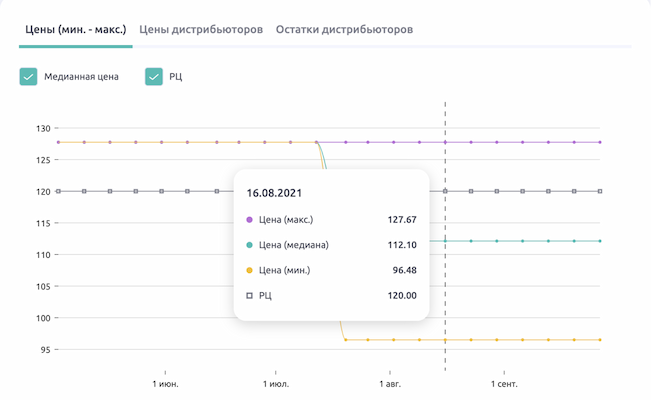The width and height of the screenshot is (651, 400).
Task: Click the 100 y-axis label
Action: 43,318
